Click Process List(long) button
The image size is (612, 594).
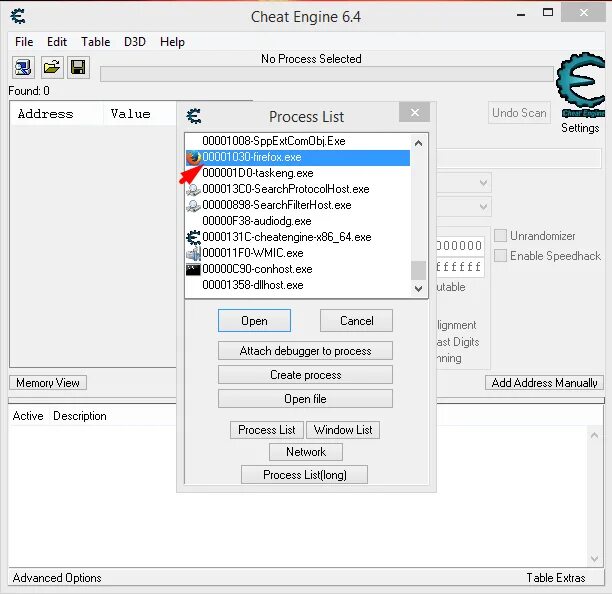coord(304,475)
